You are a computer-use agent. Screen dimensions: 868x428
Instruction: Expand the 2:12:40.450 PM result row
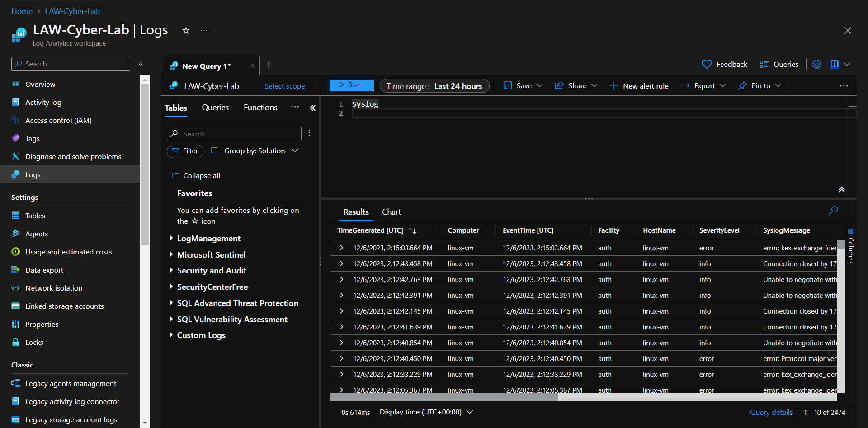(342, 358)
